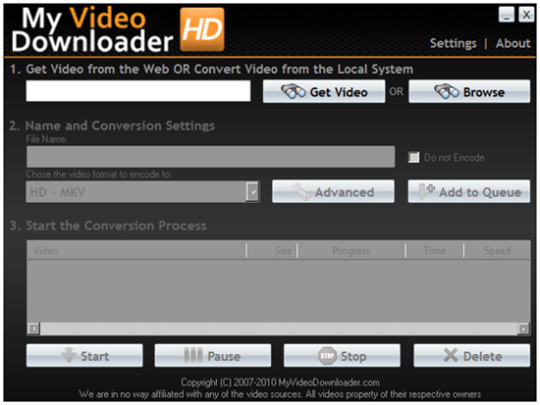Click the Start button text
540x405 pixels.
pos(95,356)
